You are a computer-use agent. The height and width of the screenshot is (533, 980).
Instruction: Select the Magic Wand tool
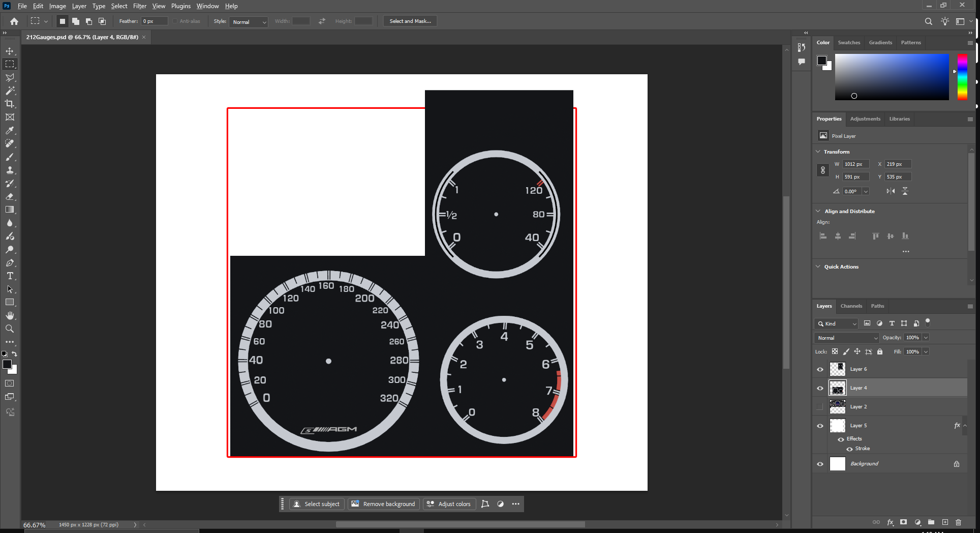10,91
